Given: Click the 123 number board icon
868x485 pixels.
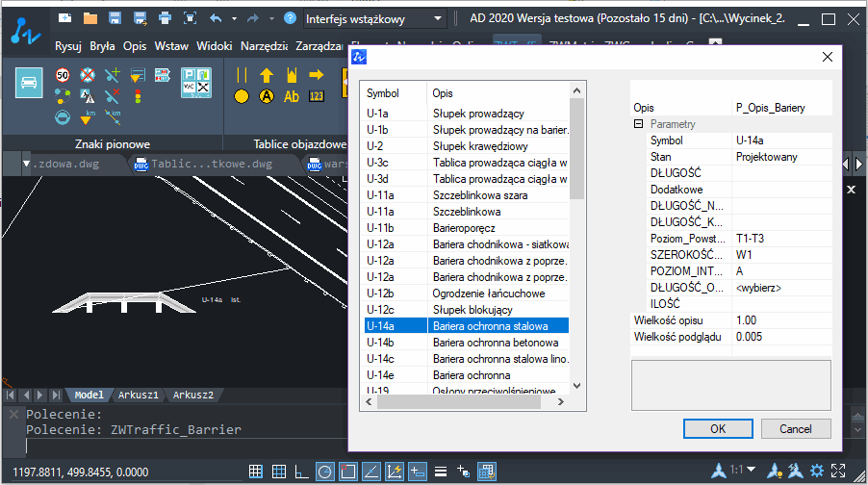Looking at the screenshot, I should coord(316,96).
